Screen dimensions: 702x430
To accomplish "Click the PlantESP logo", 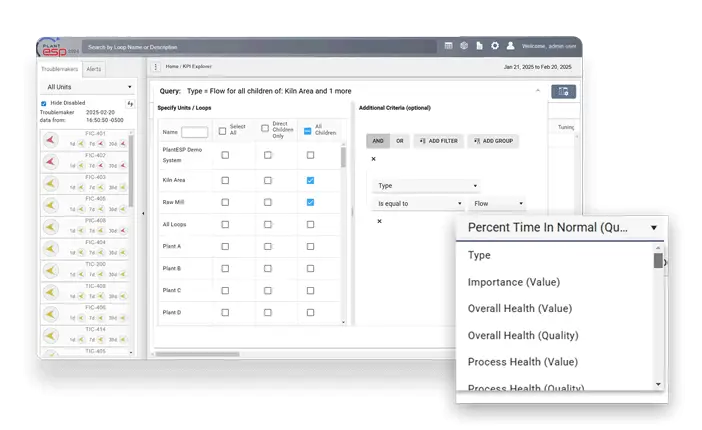I will tap(56, 46).
